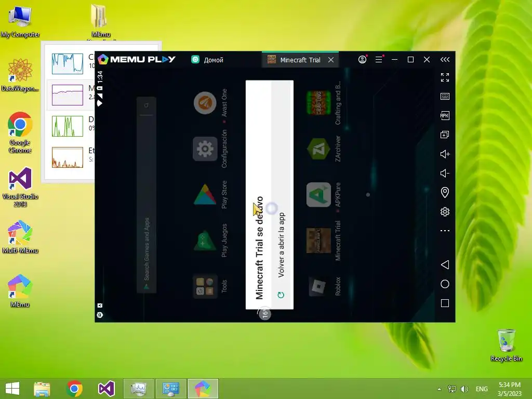Select the CPU graph in Task Manager
Image resolution: width=532 pixels, height=399 pixels.
tap(68, 63)
